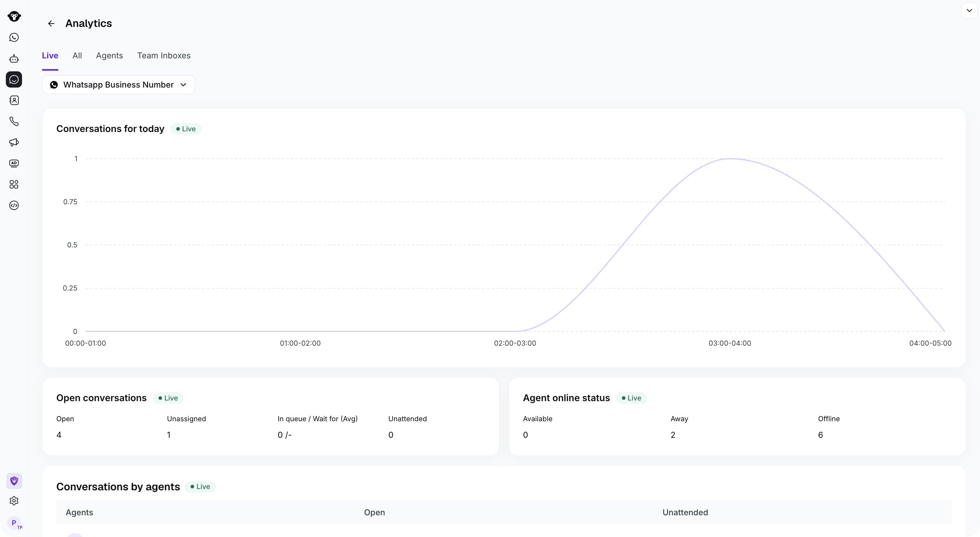
Task: Open the chatbot robot icon
Action: (14, 58)
